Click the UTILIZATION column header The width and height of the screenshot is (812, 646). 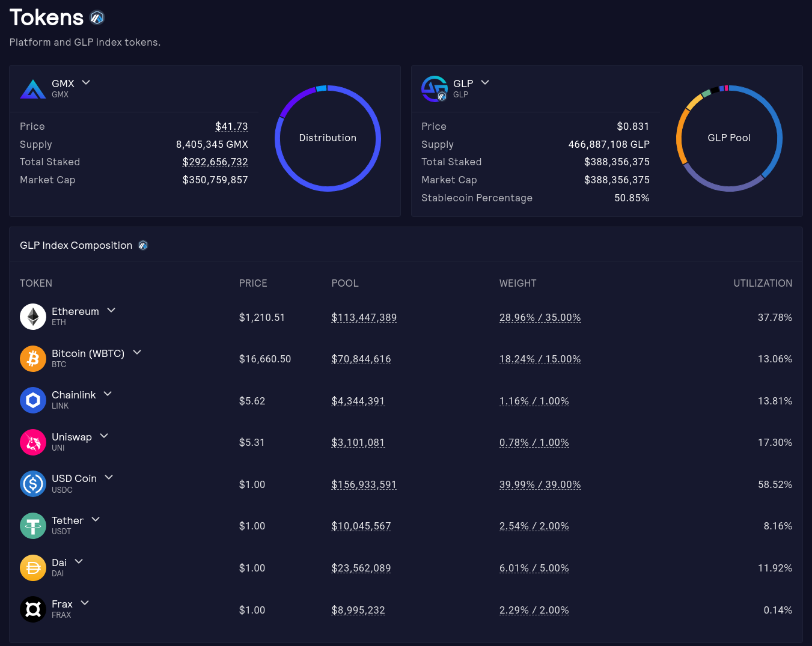point(763,283)
